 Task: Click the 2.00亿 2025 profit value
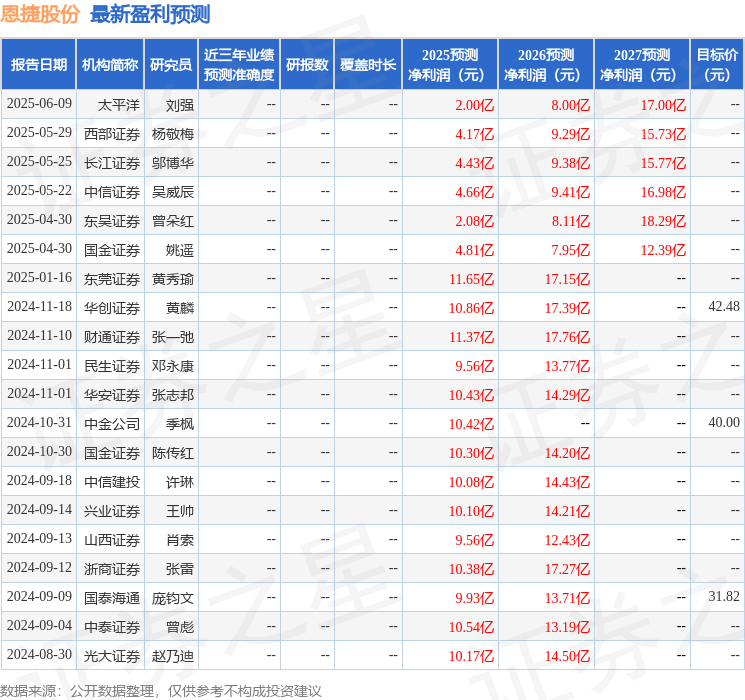475,105
